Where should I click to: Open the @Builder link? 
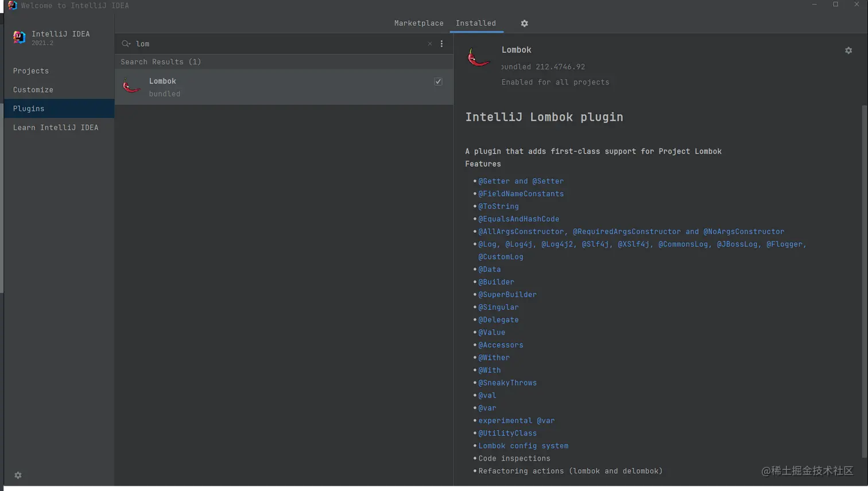click(496, 282)
